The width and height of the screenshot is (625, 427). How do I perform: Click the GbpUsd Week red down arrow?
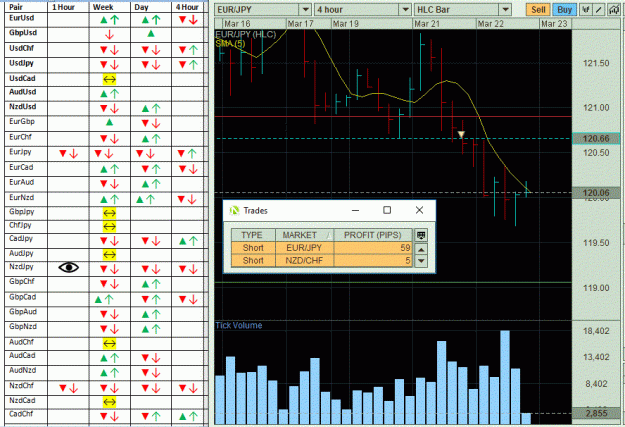tap(109, 35)
